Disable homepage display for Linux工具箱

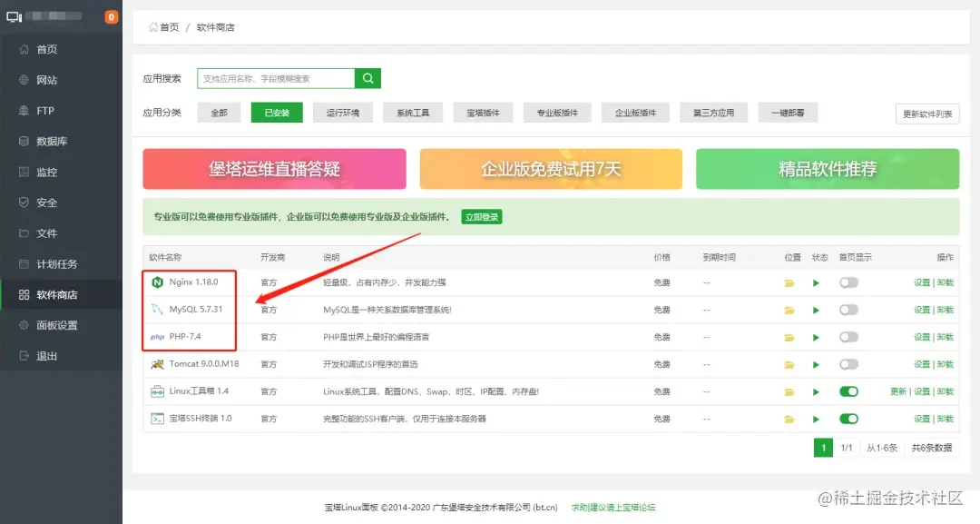[848, 391]
